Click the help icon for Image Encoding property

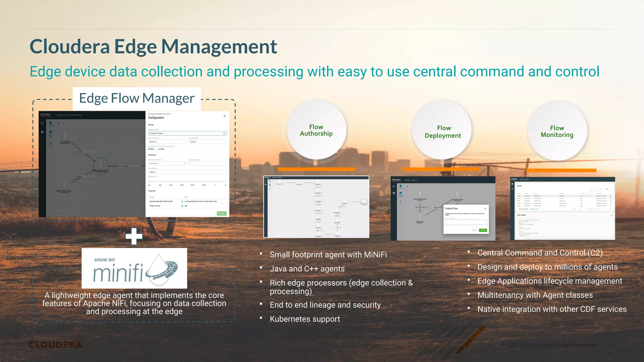click(x=182, y=206)
